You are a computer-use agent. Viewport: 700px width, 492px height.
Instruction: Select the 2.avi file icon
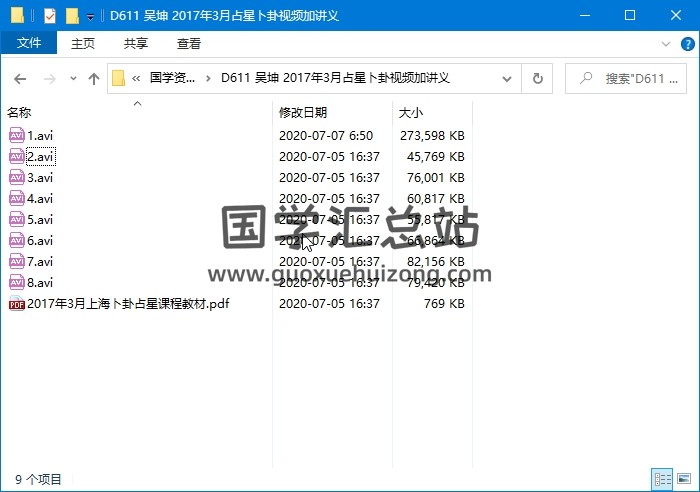[x=17, y=156]
